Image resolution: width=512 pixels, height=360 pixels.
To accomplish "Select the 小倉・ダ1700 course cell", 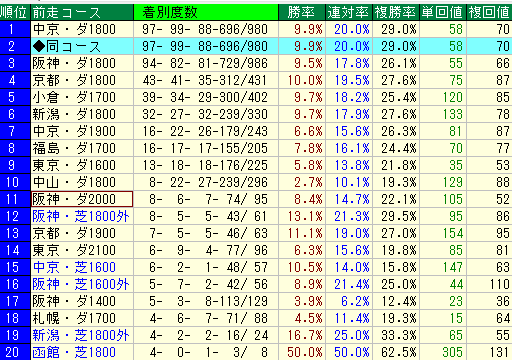I will point(82,97).
